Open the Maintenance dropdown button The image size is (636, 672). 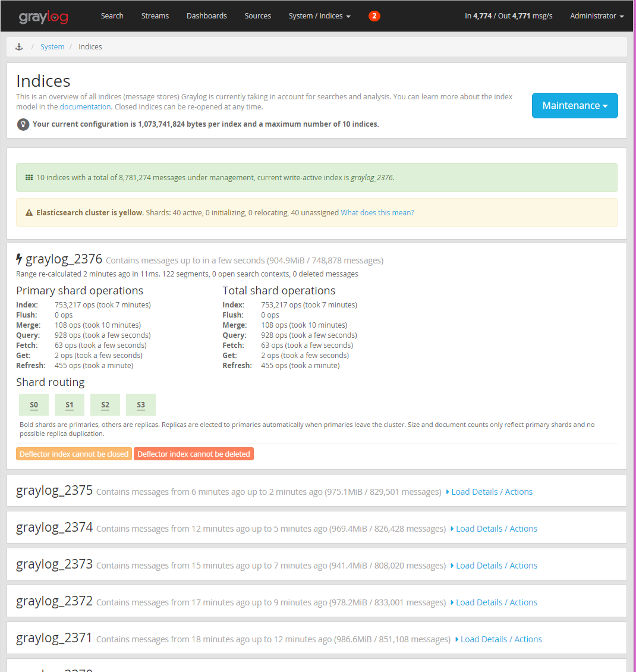tap(575, 105)
